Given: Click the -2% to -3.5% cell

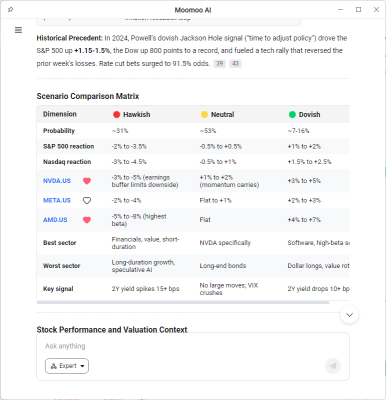Looking at the screenshot, I should coord(129,146).
